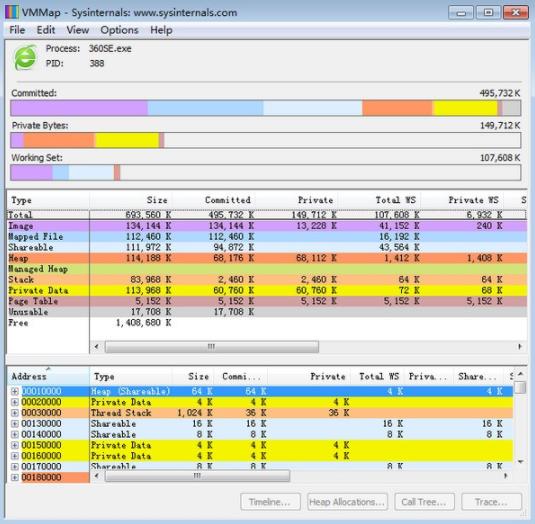Open the Help menu
Image resolution: width=535 pixels, height=524 pixels.
coord(161,30)
